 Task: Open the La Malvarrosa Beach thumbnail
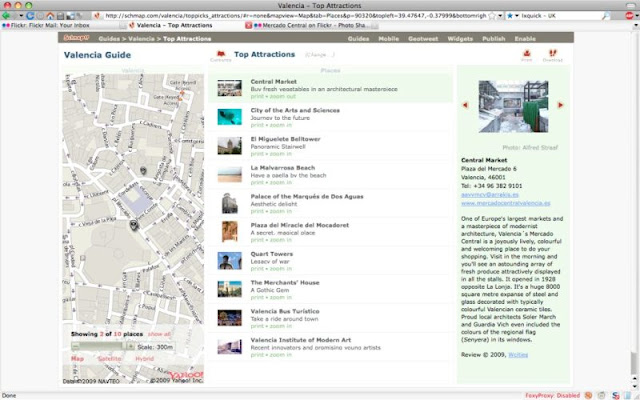coord(229,174)
